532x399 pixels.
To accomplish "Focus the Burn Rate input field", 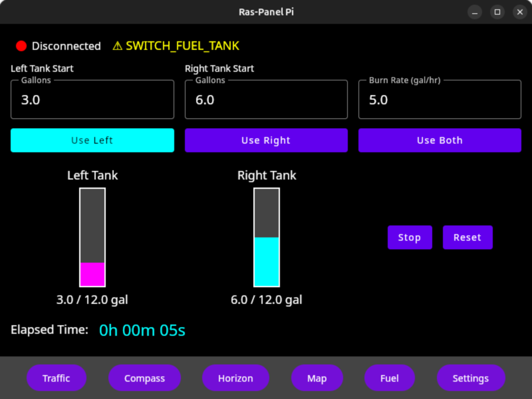I will click(x=440, y=100).
